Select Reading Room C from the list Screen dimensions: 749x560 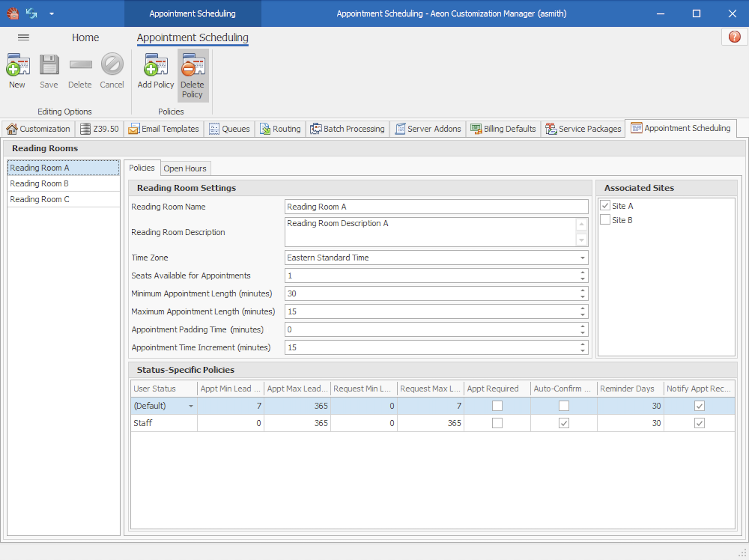(x=40, y=199)
